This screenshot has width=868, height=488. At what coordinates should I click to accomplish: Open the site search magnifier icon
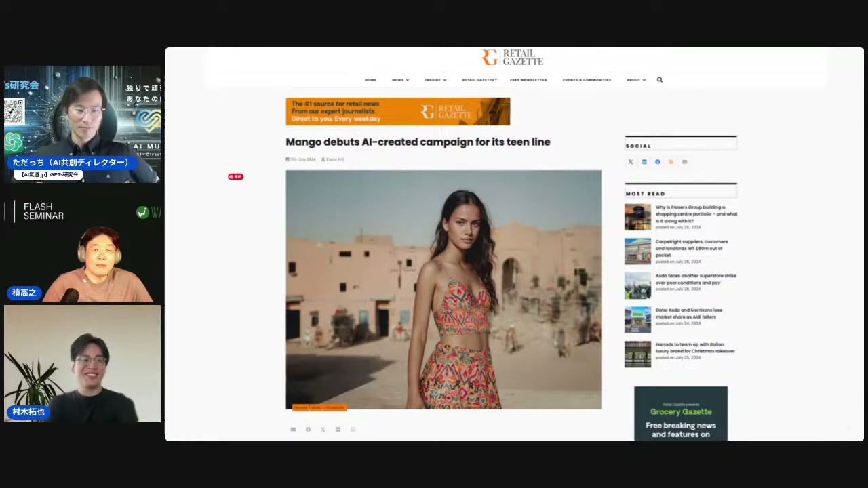(x=660, y=80)
